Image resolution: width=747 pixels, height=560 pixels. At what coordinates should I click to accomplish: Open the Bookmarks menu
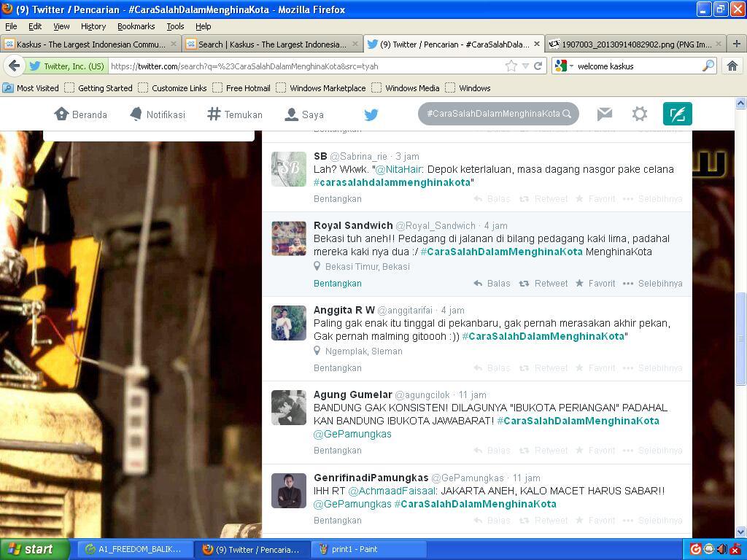tap(136, 26)
